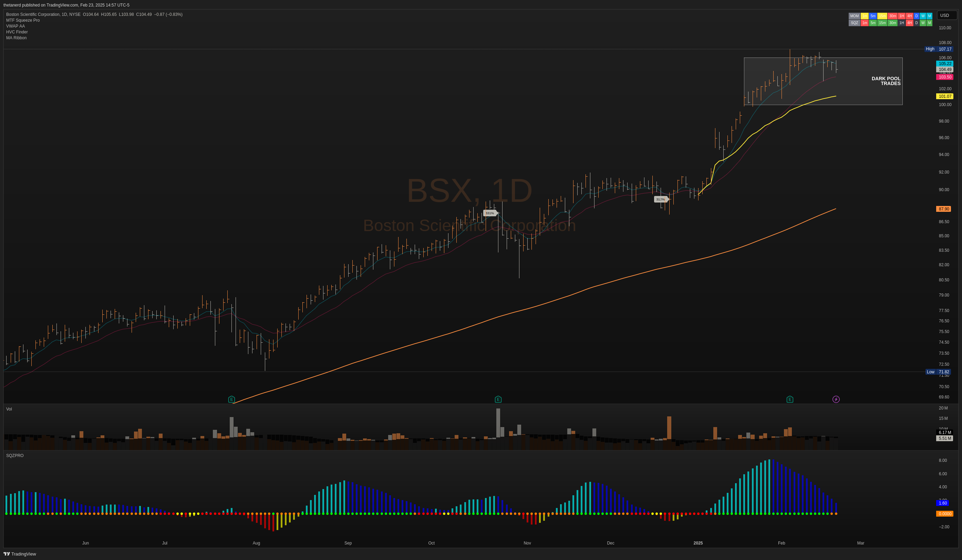Click the High 107.17 price label

click(x=939, y=49)
